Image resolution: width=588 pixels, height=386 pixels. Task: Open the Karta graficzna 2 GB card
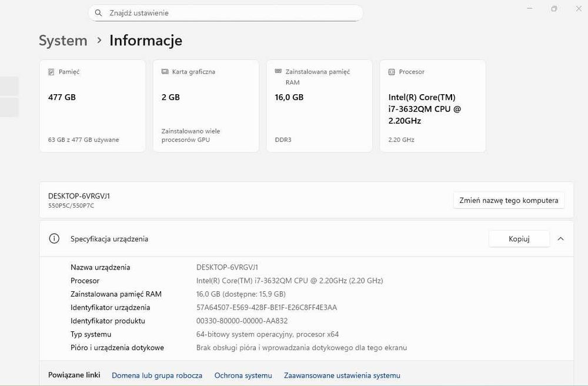[x=206, y=106]
